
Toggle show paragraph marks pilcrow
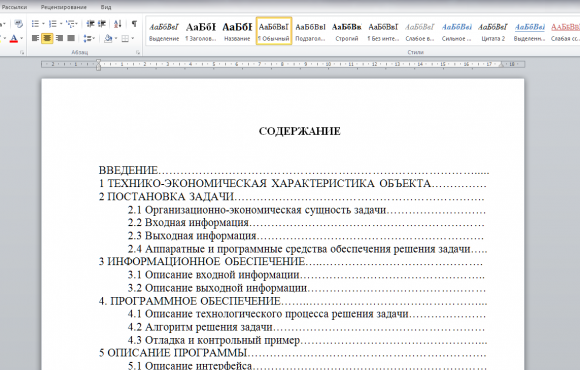134,24
